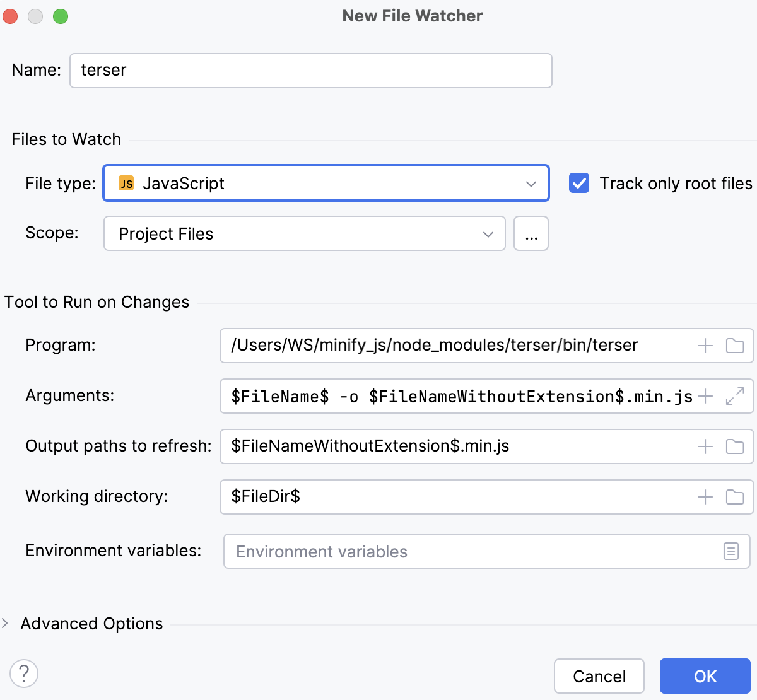This screenshot has height=700, width=757.
Task: Click the OK button
Action: 705,675
